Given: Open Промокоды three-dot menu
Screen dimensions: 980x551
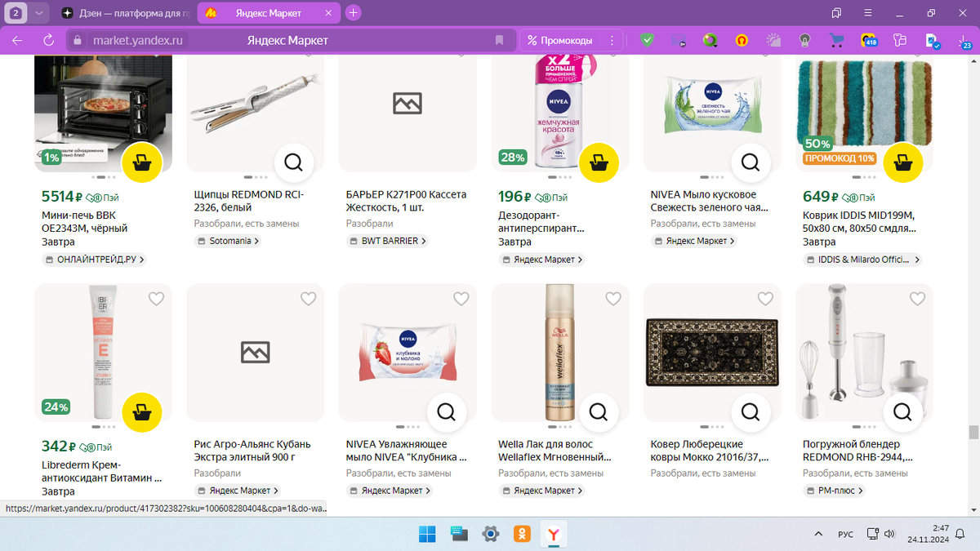Looking at the screenshot, I should [612, 40].
